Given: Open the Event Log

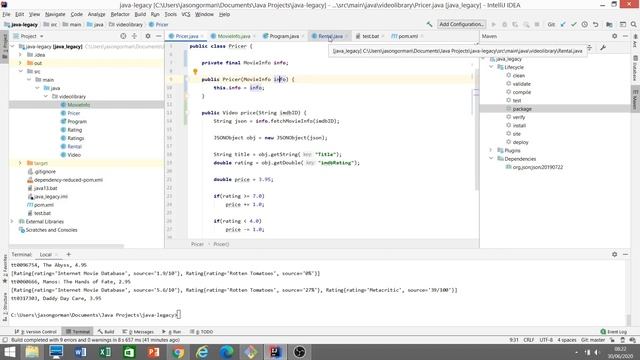Looking at the screenshot, I should (x=613, y=331).
